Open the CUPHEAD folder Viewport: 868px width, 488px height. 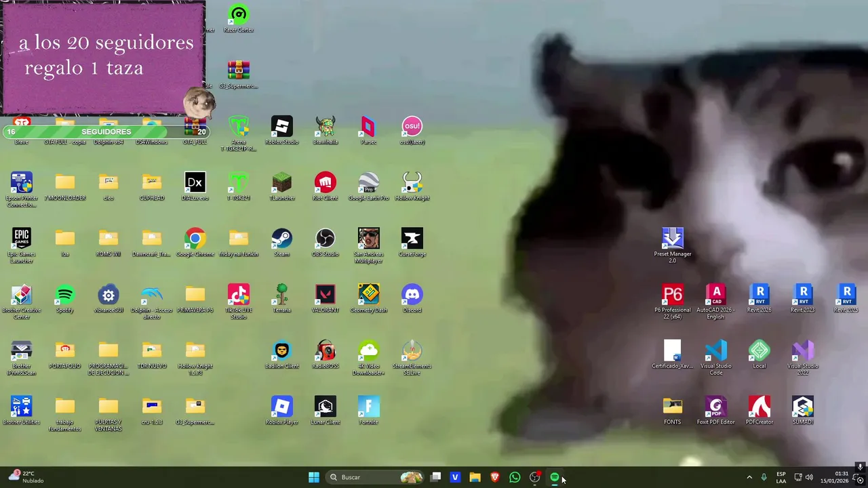(152, 187)
